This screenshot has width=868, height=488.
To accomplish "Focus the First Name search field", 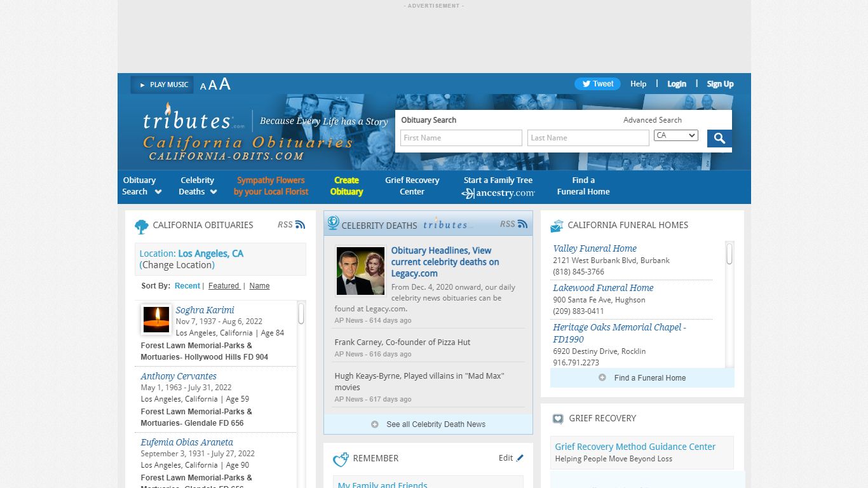I will point(461,138).
